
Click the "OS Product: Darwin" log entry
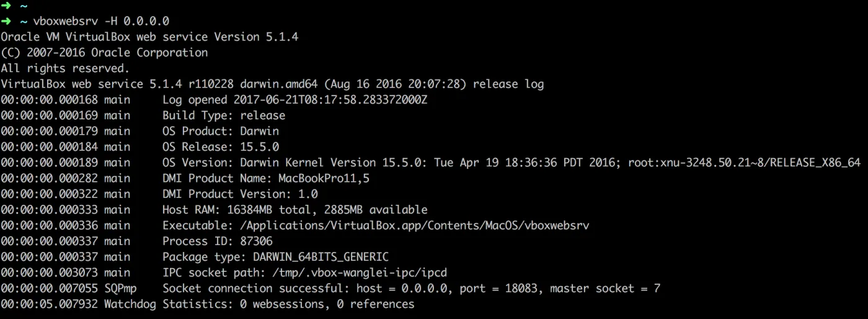pyautogui.click(x=221, y=131)
